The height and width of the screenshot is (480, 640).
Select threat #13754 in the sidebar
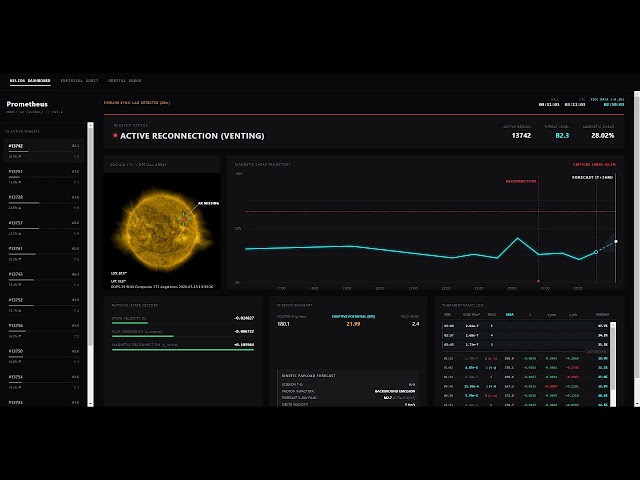[x=44, y=382]
